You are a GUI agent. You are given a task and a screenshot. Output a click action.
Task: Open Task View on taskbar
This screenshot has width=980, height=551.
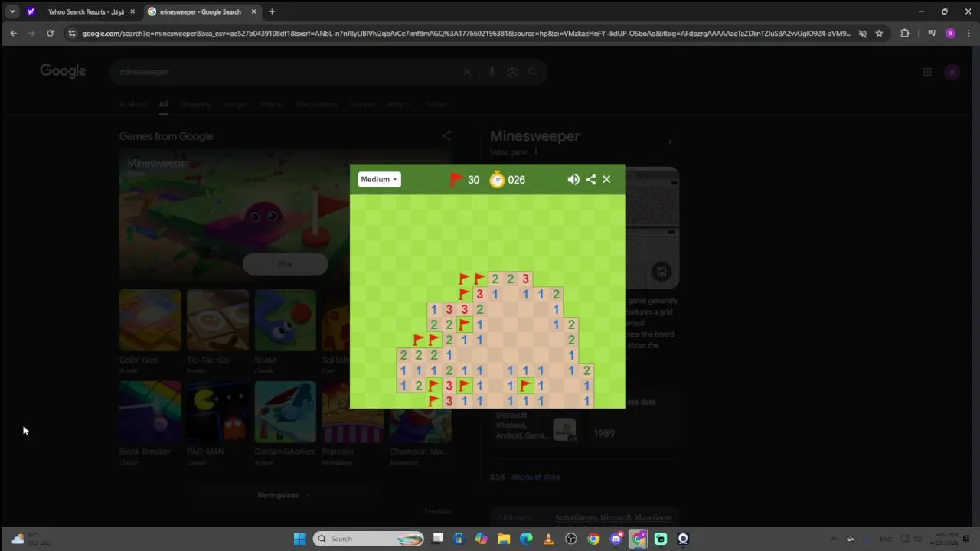pos(437,539)
